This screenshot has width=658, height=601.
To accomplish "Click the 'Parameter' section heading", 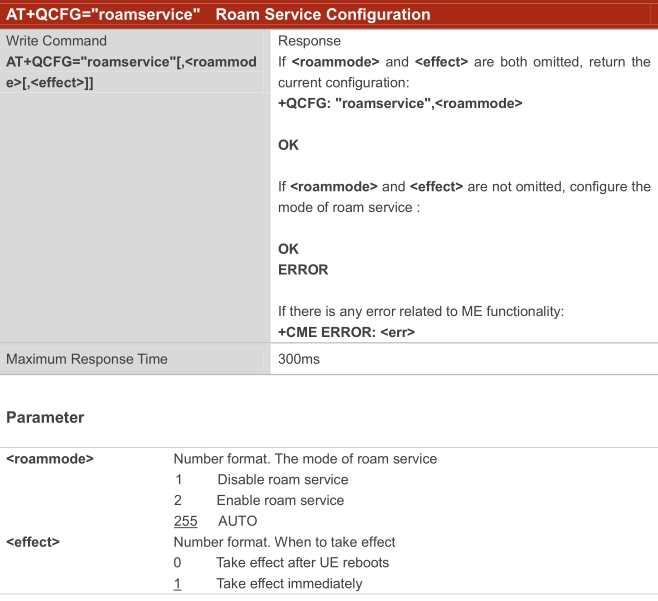I will 45,417.
